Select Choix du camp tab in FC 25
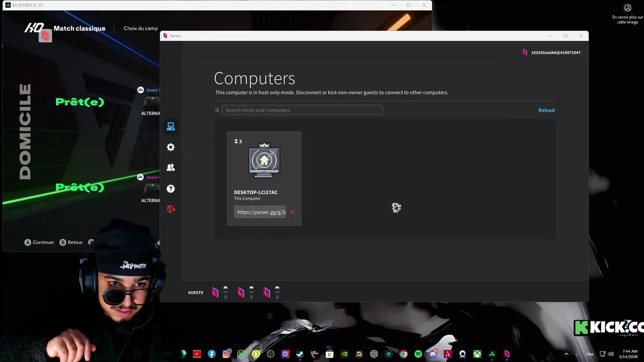The width and height of the screenshot is (644, 362). click(x=140, y=28)
